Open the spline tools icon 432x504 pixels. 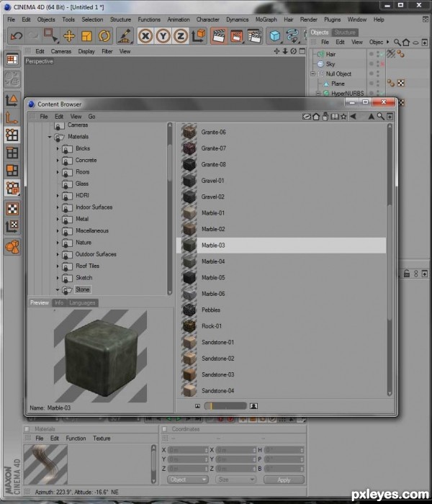coord(292,36)
